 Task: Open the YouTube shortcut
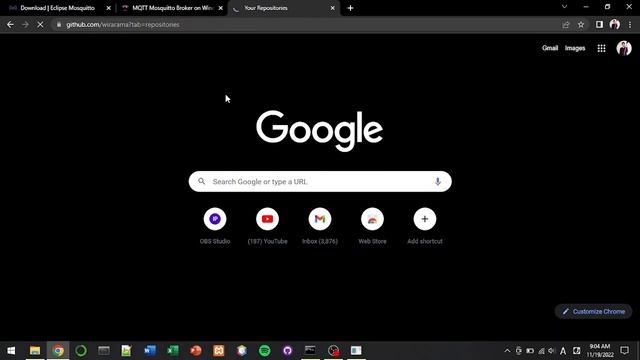[268, 219]
